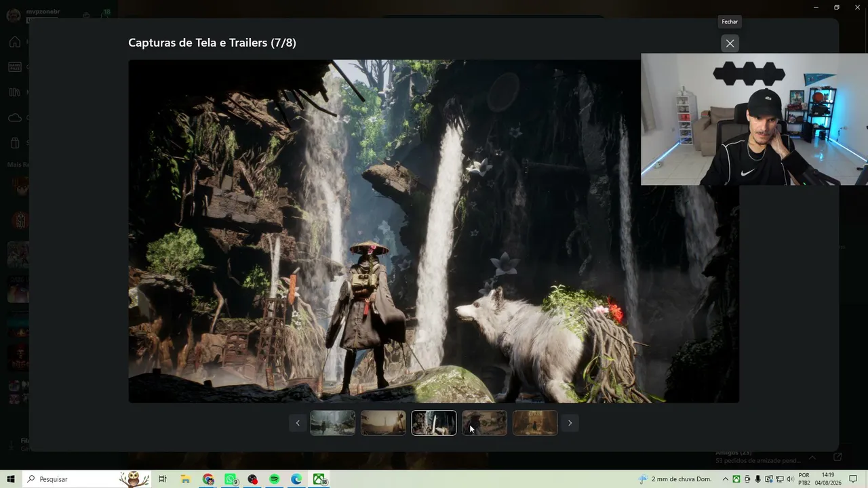Open Cloud Gaming in the Xbox sidebar
The height and width of the screenshot is (488, 868).
[x=15, y=118]
